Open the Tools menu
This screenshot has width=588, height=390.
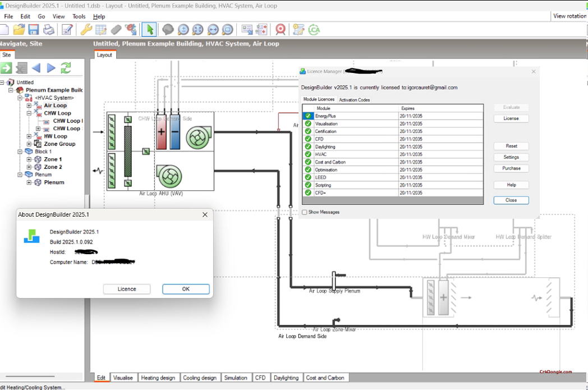tap(79, 16)
